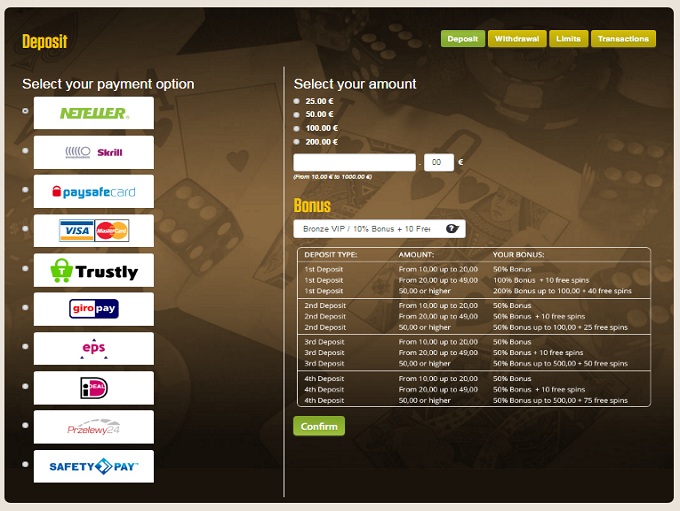Select the 25.00 € amount radio button

pos(296,101)
